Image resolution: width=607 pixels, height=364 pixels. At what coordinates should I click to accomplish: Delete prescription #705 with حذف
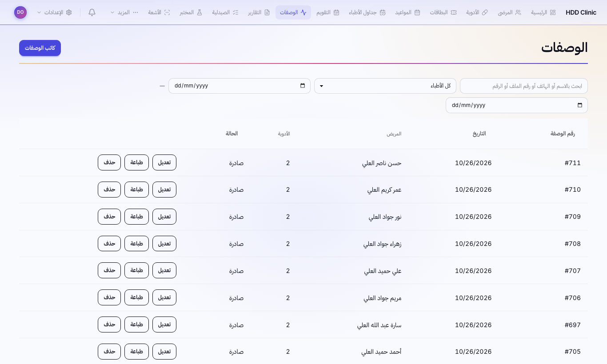coord(109,352)
